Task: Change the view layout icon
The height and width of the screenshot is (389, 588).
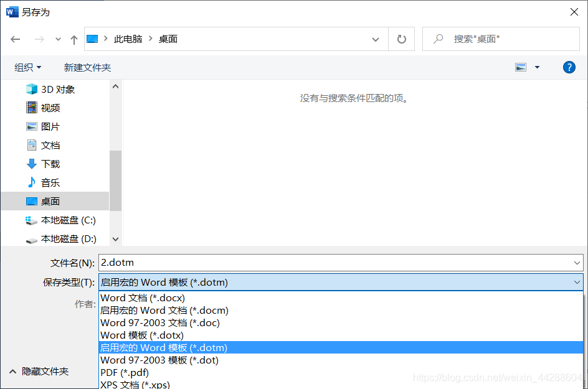Action: (x=521, y=67)
